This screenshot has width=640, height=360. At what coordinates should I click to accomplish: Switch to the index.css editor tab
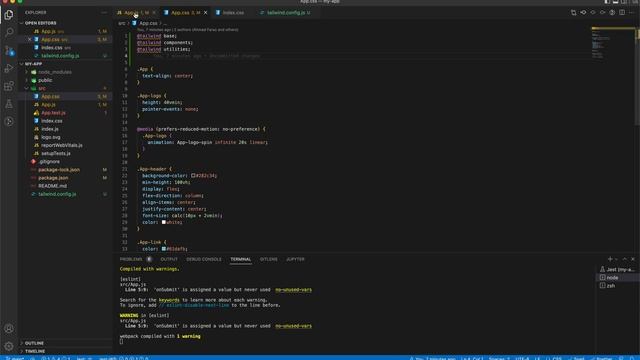click(233, 13)
